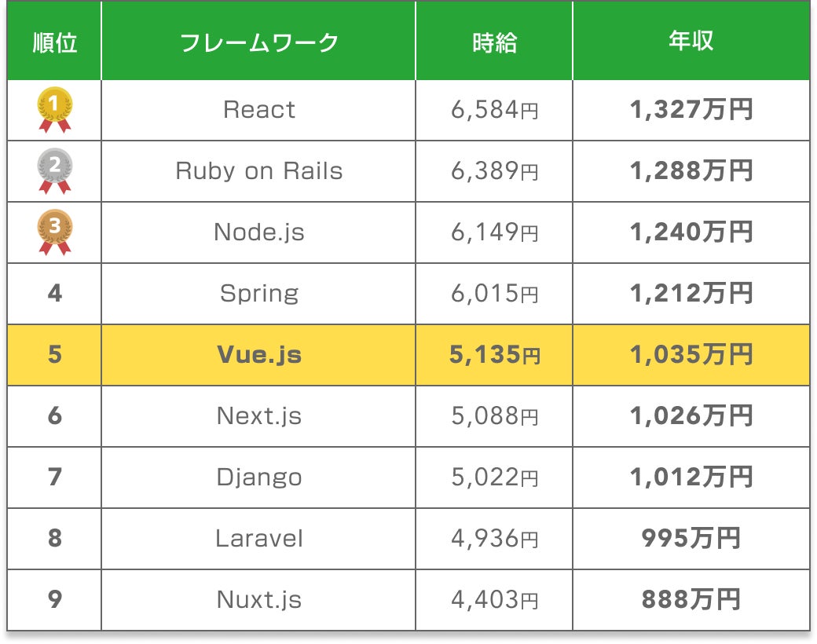Click the Node.js framework name
Screen dimensions: 817x644
click(x=259, y=232)
